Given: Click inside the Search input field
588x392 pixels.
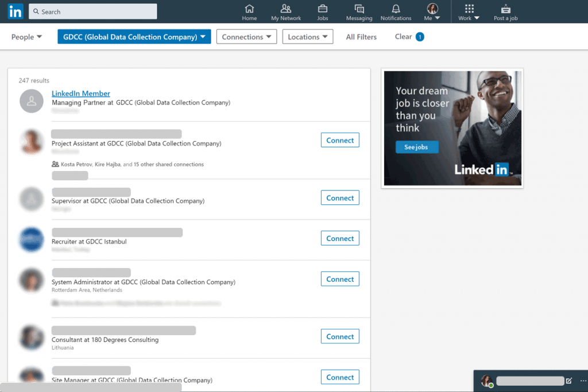Looking at the screenshot, I should [x=92, y=11].
